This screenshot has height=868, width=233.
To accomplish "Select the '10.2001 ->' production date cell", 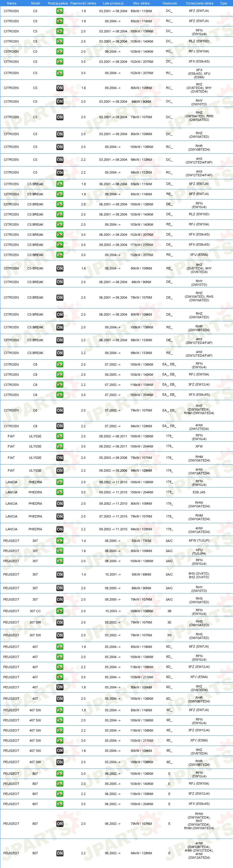I will click(x=113, y=574).
